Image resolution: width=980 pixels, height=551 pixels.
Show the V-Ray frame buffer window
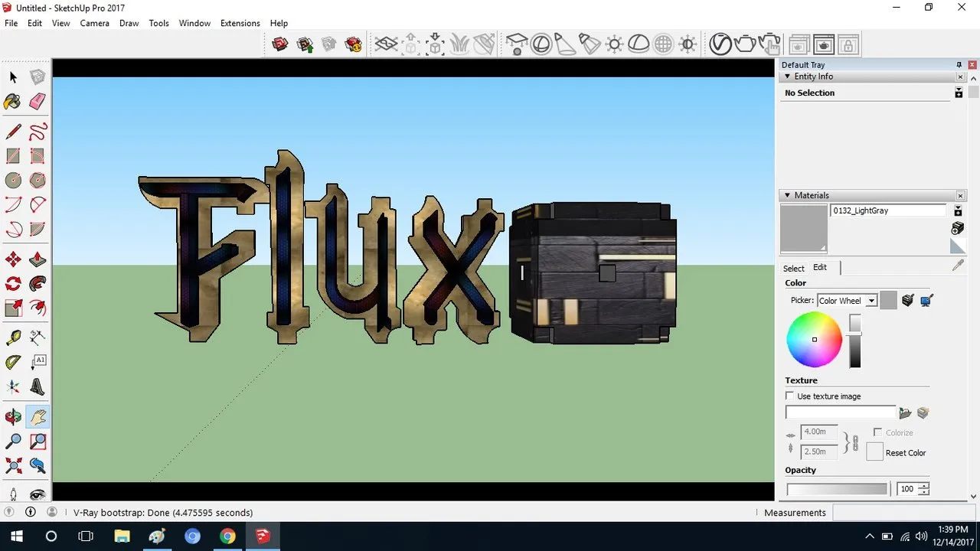pyautogui.click(x=824, y=44)
